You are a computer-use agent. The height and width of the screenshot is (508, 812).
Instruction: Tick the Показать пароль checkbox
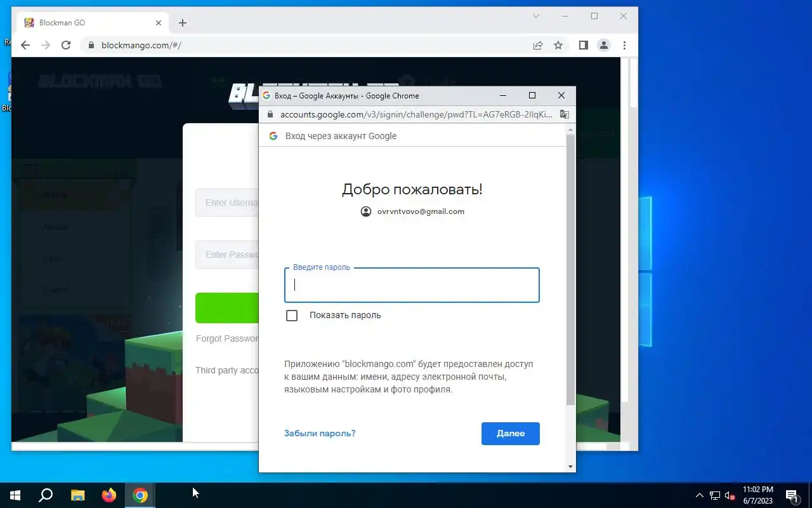[292, 316]
